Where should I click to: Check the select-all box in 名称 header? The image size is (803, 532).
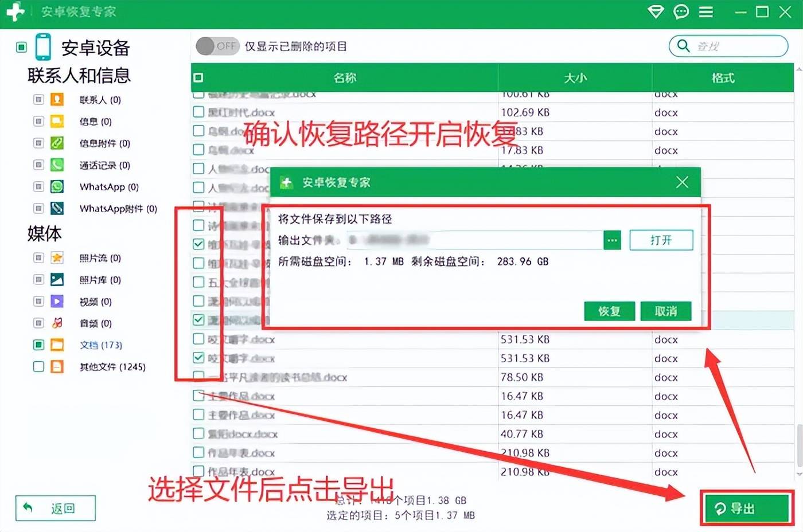197,77
